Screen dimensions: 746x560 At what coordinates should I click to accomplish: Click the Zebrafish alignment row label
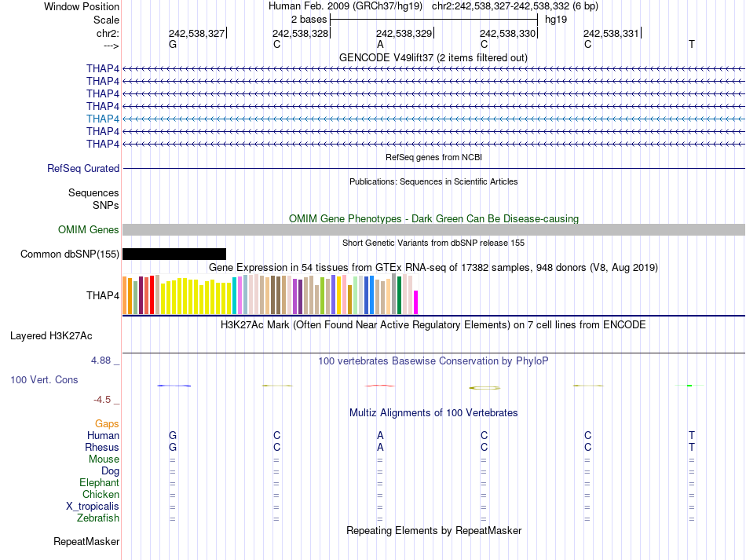[98, 518]
